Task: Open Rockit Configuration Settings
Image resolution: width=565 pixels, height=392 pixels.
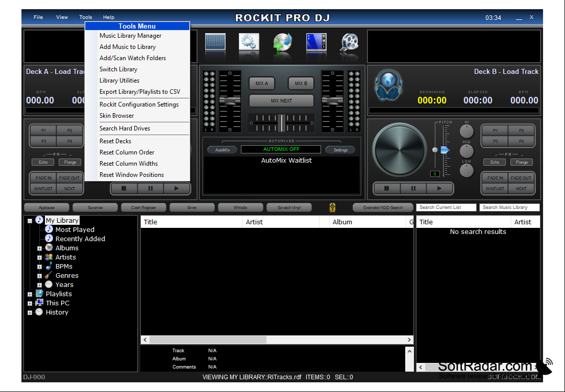Action: (137, 104)
